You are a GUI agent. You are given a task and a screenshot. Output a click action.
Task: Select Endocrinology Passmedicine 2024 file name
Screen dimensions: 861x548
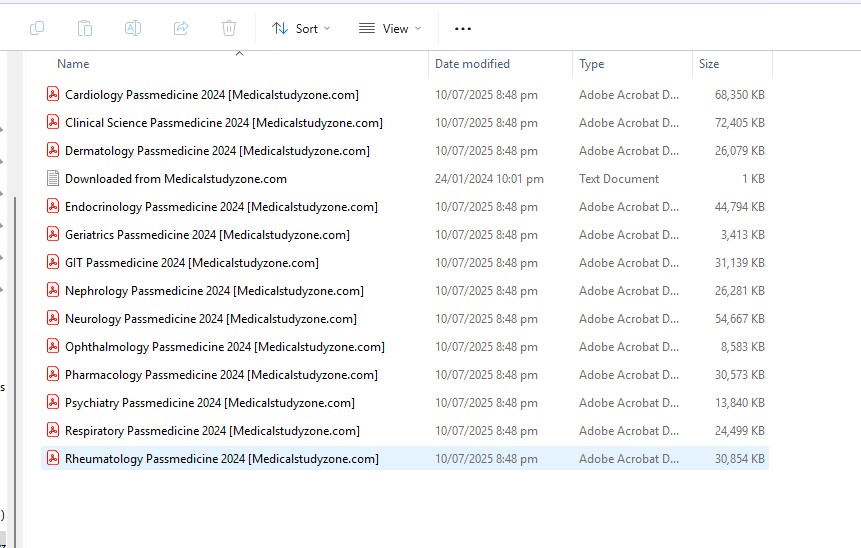221,207
